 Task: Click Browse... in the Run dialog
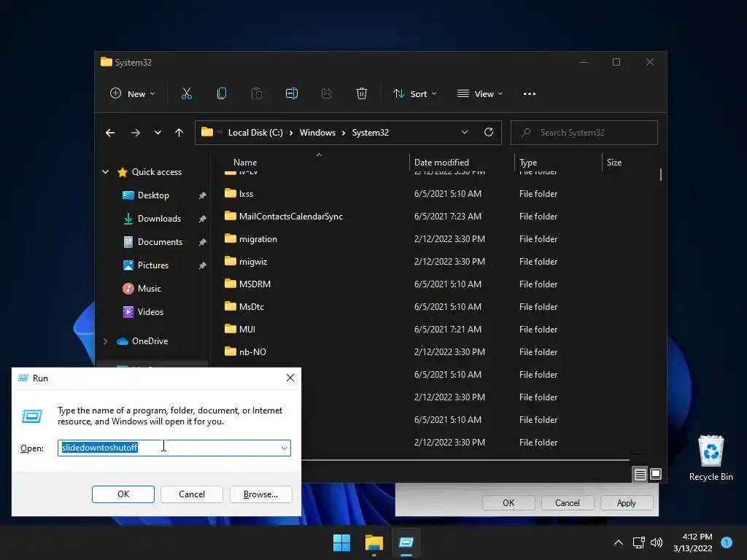pyautogui.click(x=260, y=494)
